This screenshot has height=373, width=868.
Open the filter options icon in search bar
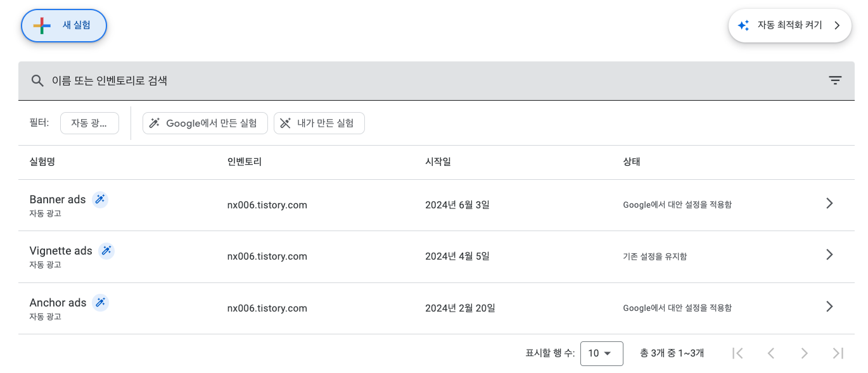pos(835,80)
